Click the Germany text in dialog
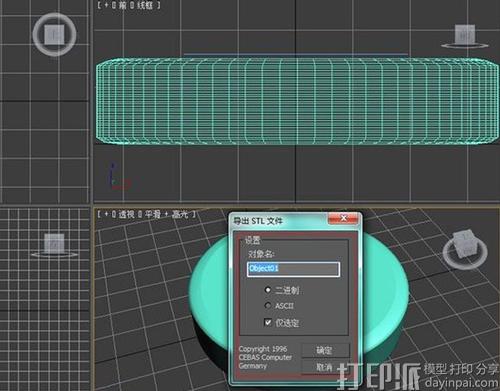The image size is (500, 391). pyautogui.click(x=253, y=366)
